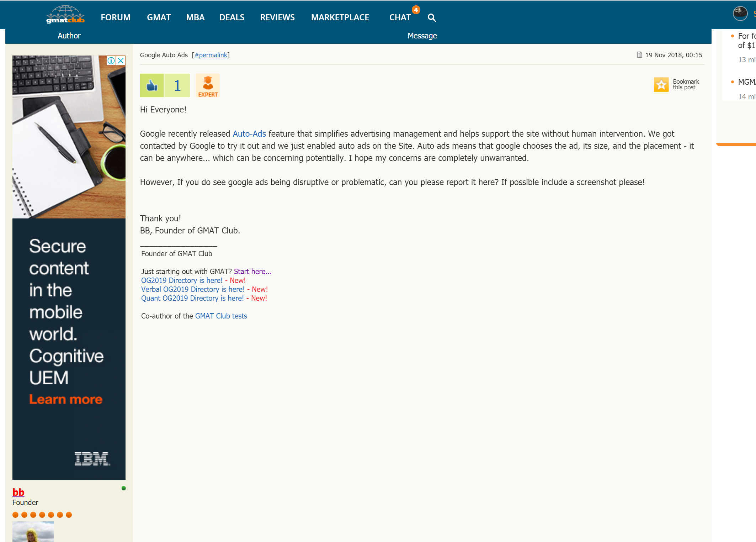Open the site search
This screenshot has width=756, height=542.
tap(432, 17)
